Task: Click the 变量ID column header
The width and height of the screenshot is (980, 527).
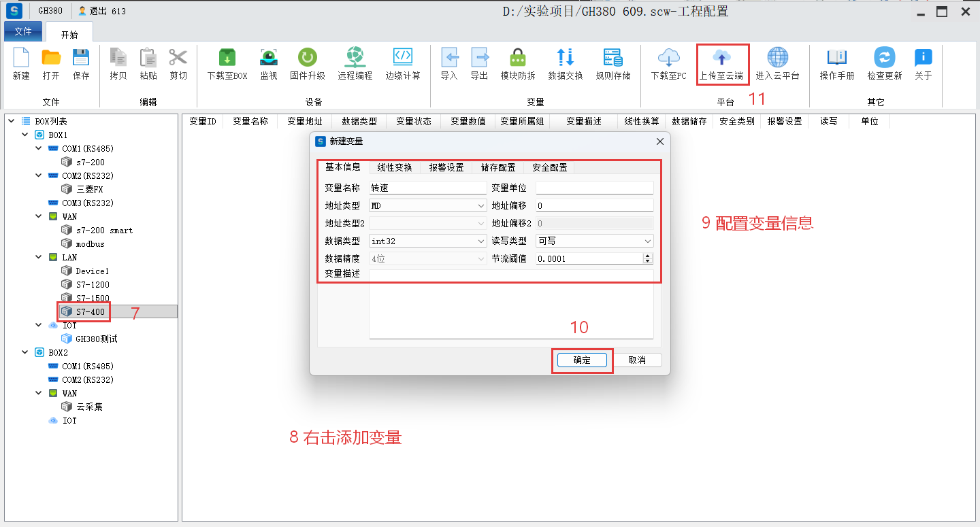Action: click(203, 121)
